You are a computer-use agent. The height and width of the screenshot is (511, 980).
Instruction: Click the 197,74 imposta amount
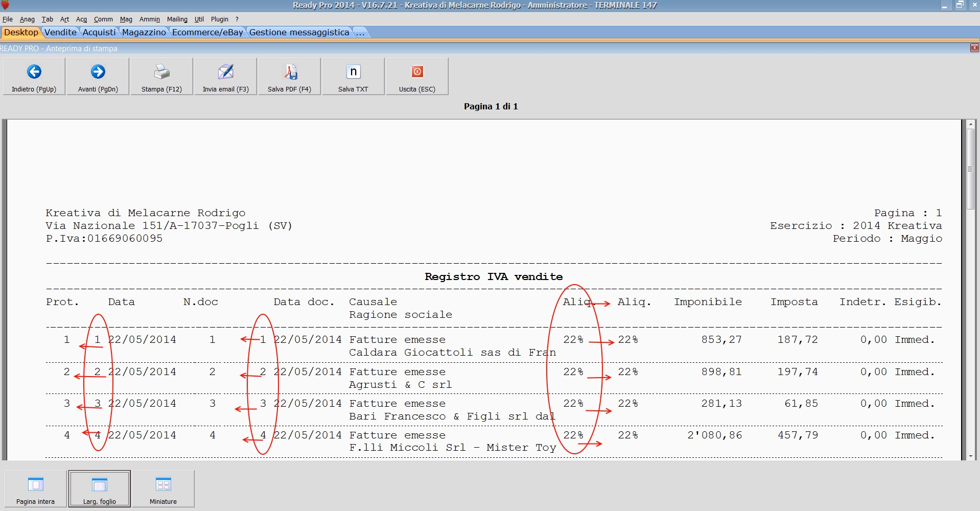coord(798,372)
